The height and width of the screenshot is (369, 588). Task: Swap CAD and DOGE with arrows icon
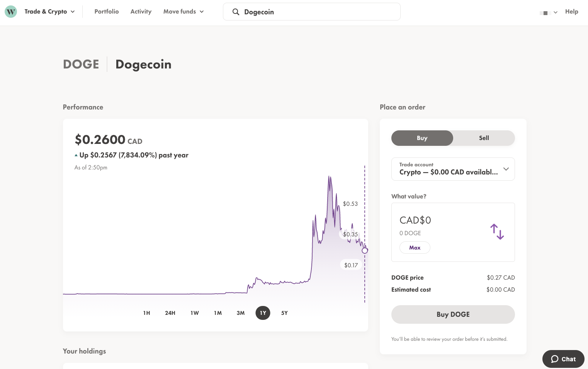pos(497,232)
